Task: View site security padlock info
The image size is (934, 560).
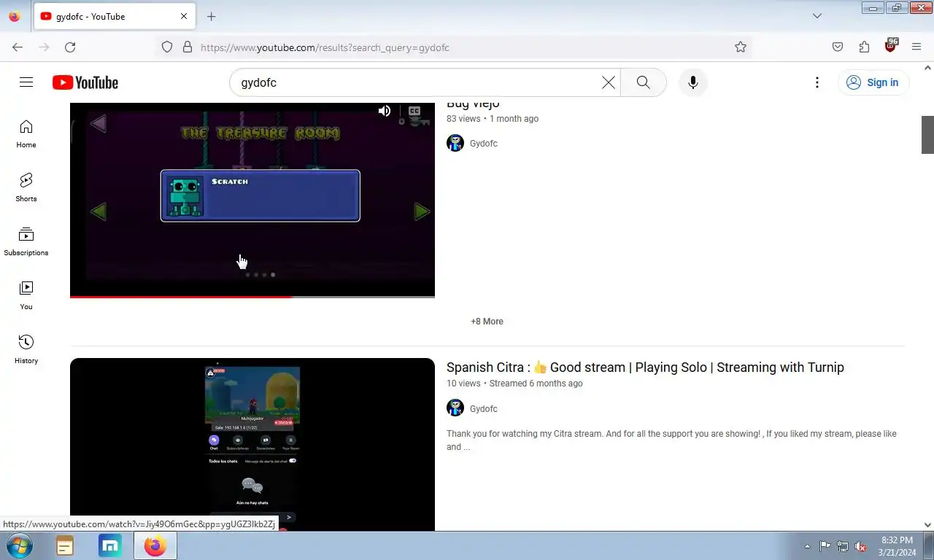Action: tap(188, 47)
